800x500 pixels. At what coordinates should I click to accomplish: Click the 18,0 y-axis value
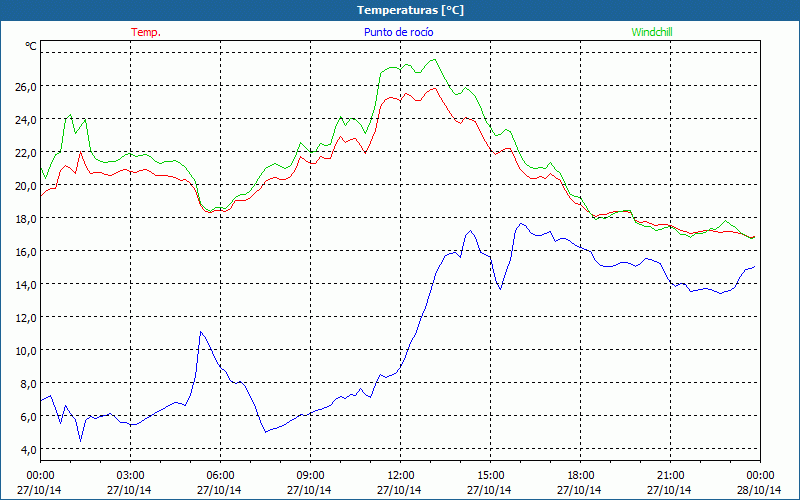point(26,218)
